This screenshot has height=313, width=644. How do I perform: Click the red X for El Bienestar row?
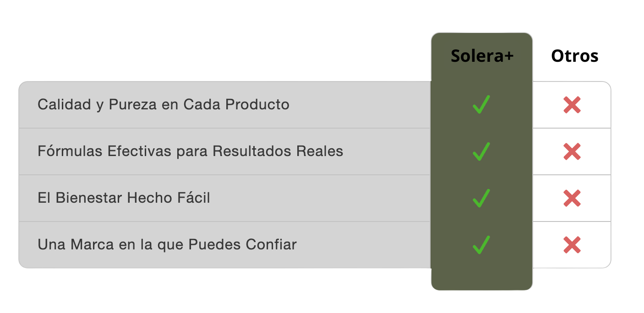[572, 199]
